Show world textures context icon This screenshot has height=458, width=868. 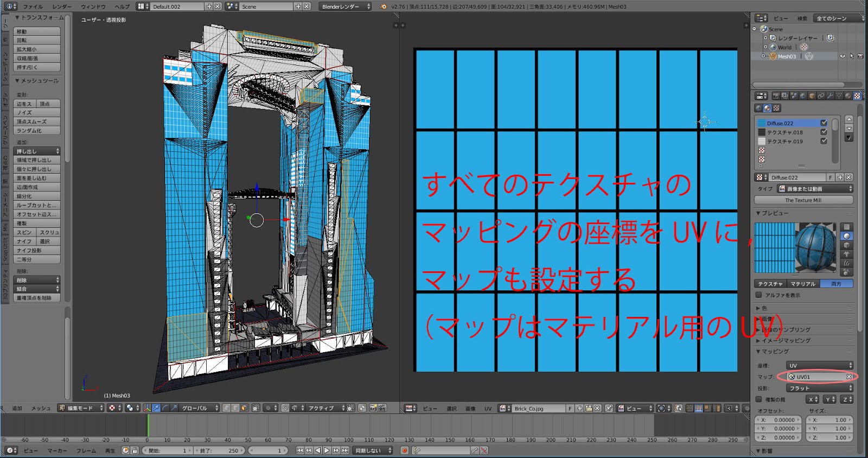point(758,108)
